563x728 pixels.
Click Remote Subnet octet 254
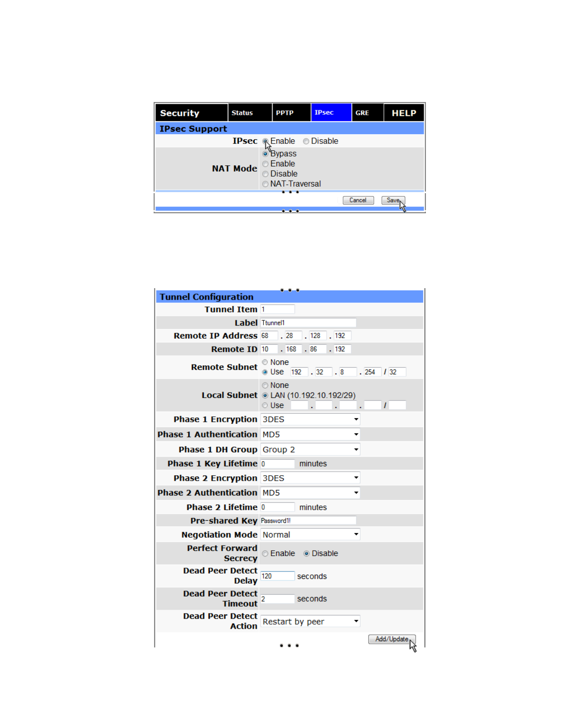point(372,372)
